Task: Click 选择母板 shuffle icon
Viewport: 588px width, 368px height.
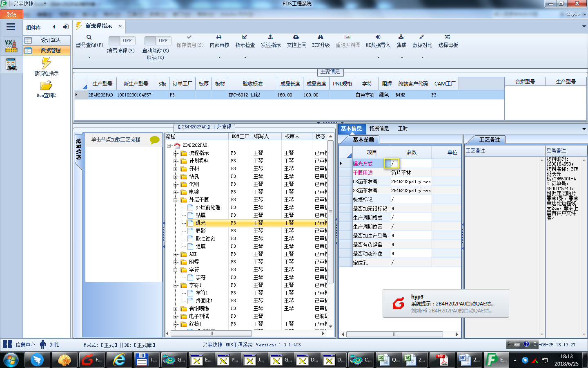Action: pyautogui.click(x=448, y=37)
